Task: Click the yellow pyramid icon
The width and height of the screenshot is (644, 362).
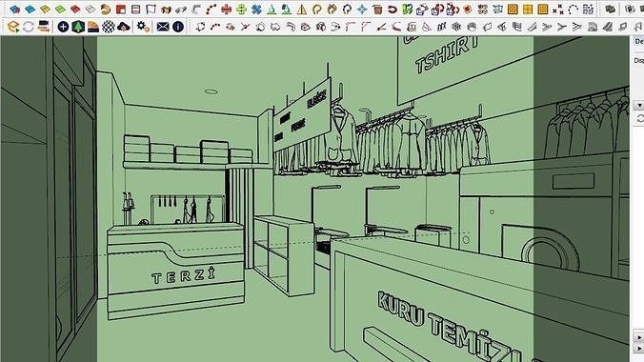Action: pos(302,9)
